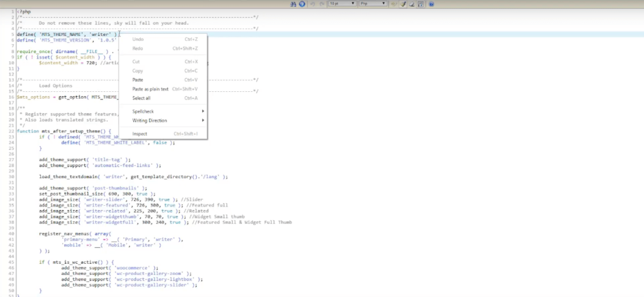This screenshot has width=644, height=297.
Task: Open the Php language dropdown
Action: 373,4
